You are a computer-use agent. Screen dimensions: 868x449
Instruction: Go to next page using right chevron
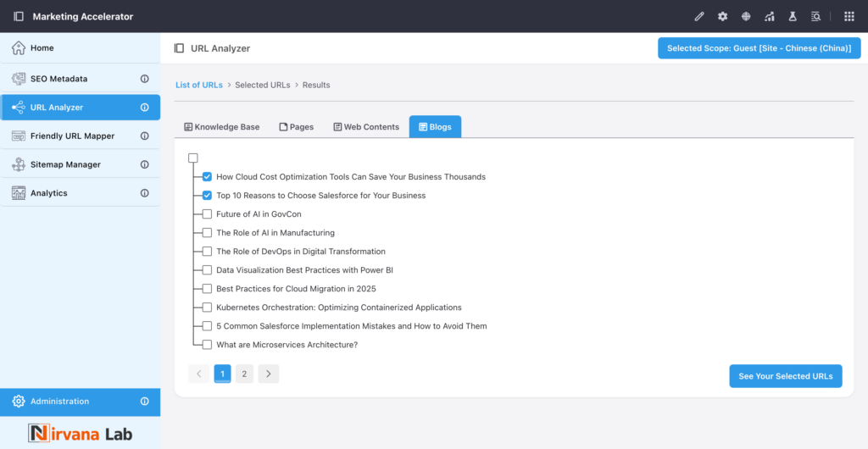268,374
